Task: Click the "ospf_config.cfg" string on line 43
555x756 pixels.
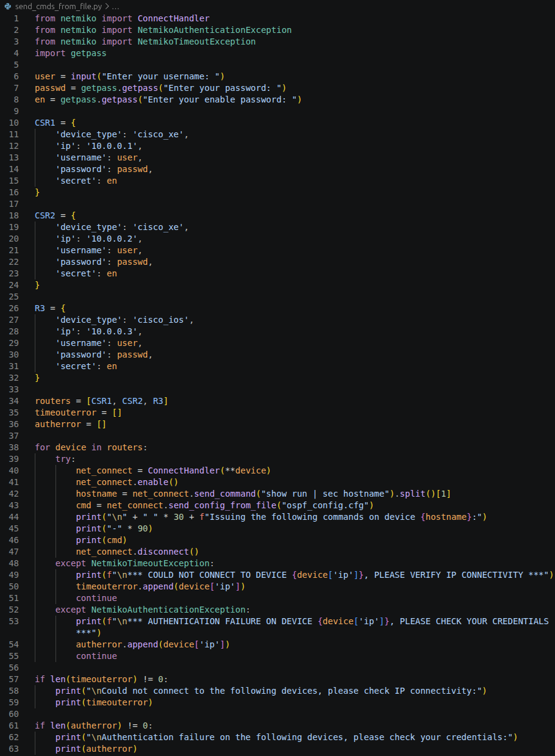Action: 324,505
